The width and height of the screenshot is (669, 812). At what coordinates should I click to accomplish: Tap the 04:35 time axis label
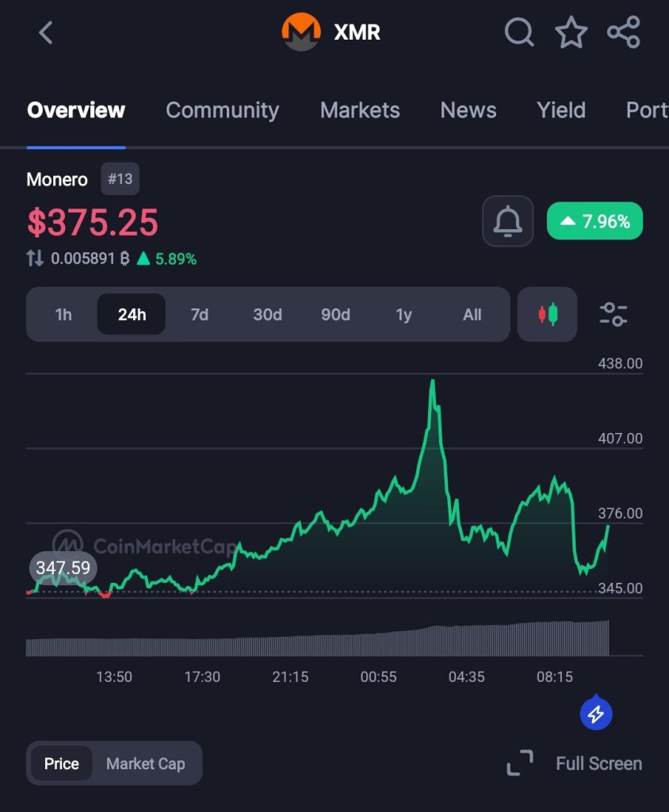tap(467, 677)
